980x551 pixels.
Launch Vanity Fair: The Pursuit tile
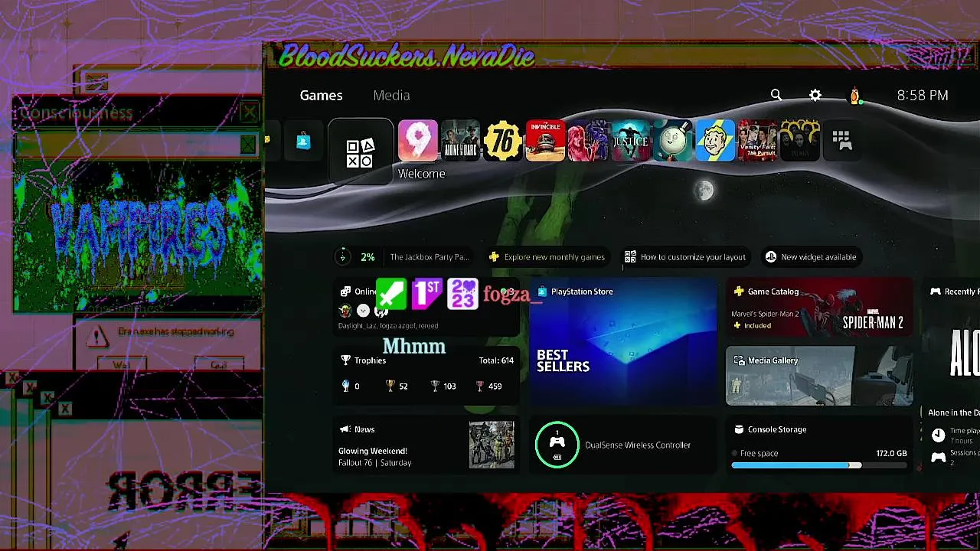tap(758, 141)
